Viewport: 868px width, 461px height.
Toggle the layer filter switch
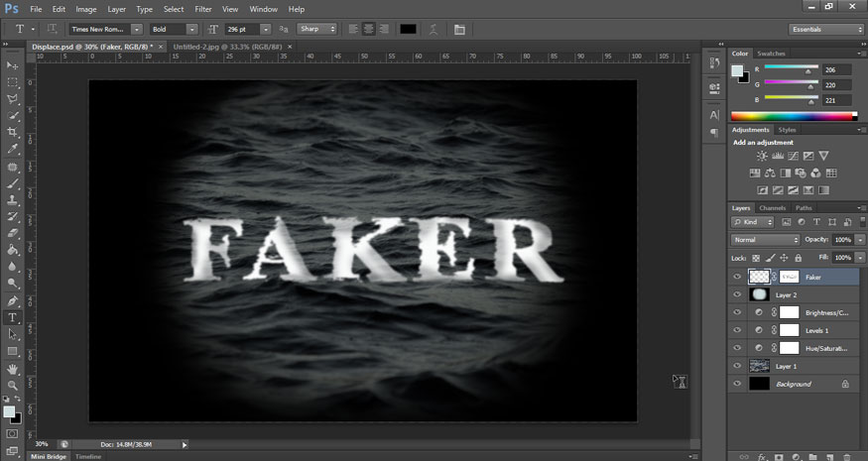point(862,221)
